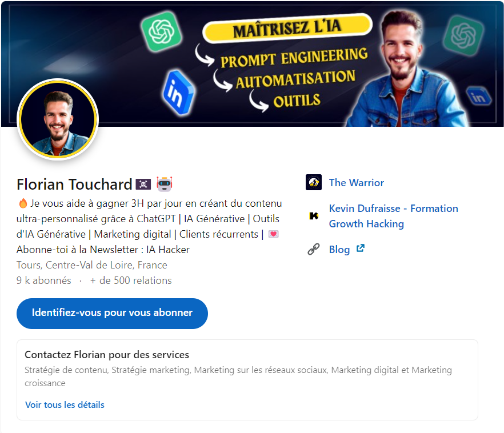Viewport: 504px width, 433px height.
Task: Click the Florian Touchard name heading
Action: point(74,185)
